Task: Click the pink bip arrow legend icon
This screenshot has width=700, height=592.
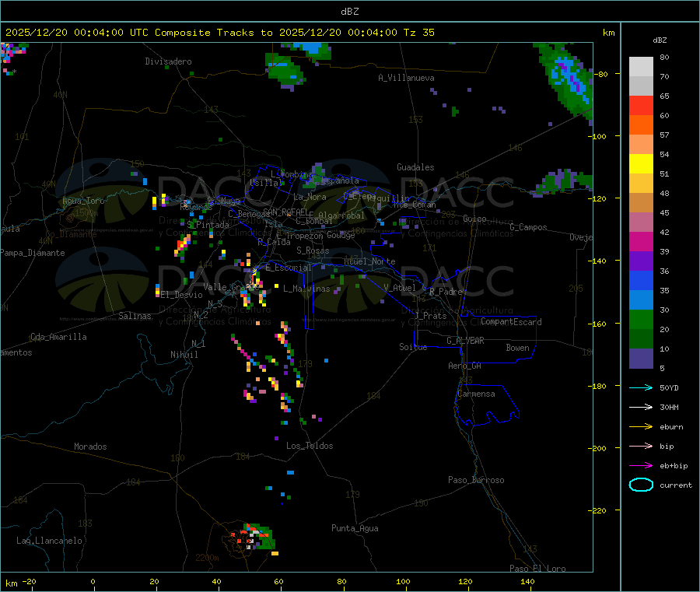Action: pos(641,446)
